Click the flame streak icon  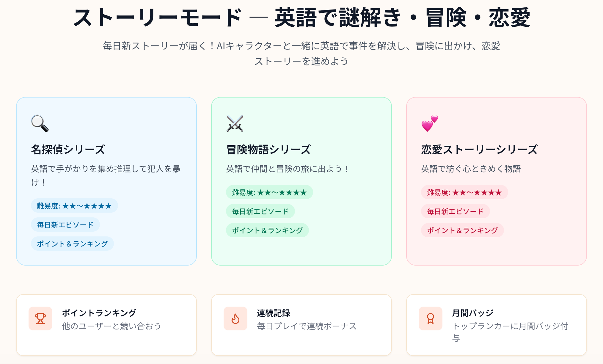click(x=235, y=318)
